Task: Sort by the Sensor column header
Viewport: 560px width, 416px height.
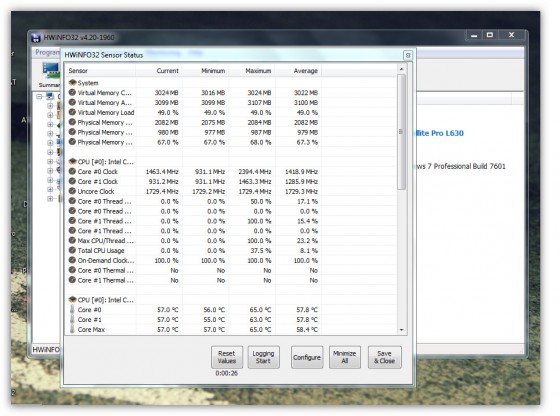Action: pos(101,71)
